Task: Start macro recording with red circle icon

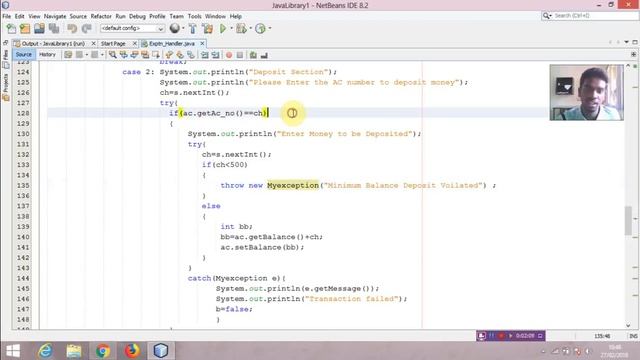Action: [x=229, y=55]
